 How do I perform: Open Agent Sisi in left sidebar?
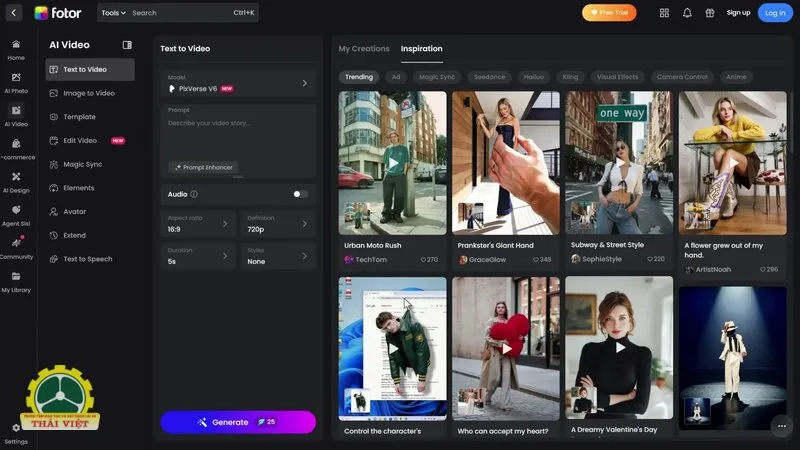[16, 216]
